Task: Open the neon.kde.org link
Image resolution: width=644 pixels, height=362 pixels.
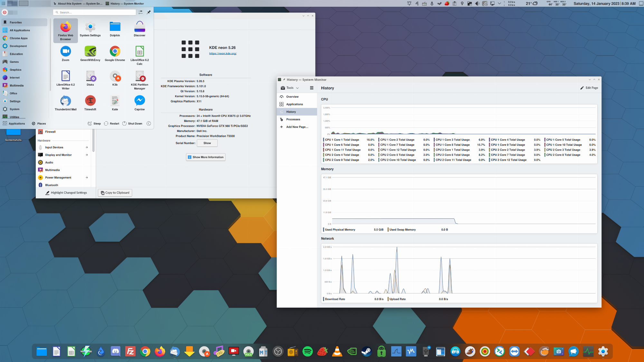Action: (x=223, y=53)
